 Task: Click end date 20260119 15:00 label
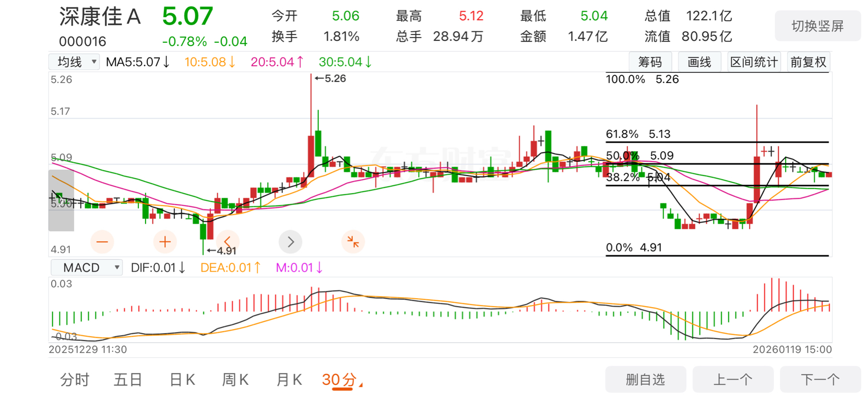tap(792, 350)
